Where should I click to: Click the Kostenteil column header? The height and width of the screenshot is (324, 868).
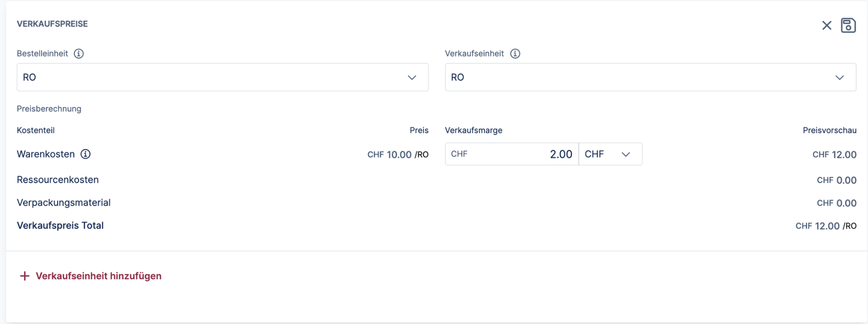pyautogui.click(x=36, y=130)
